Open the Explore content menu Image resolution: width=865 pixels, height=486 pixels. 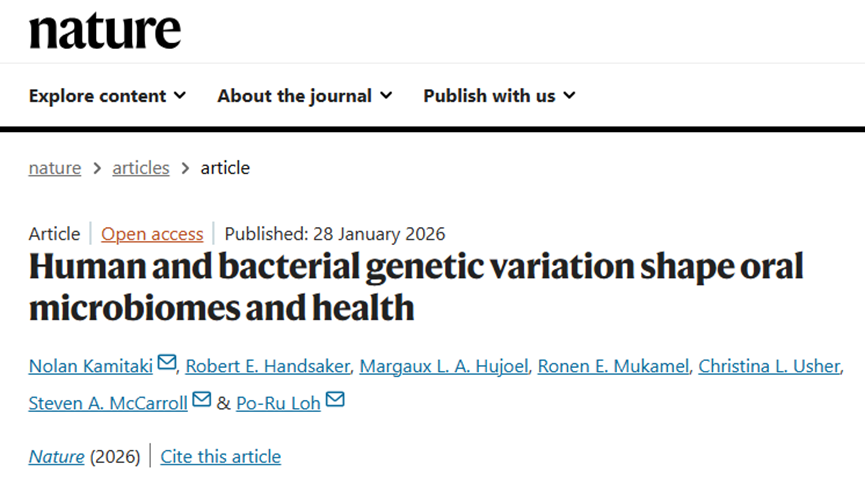pos(108,95)
